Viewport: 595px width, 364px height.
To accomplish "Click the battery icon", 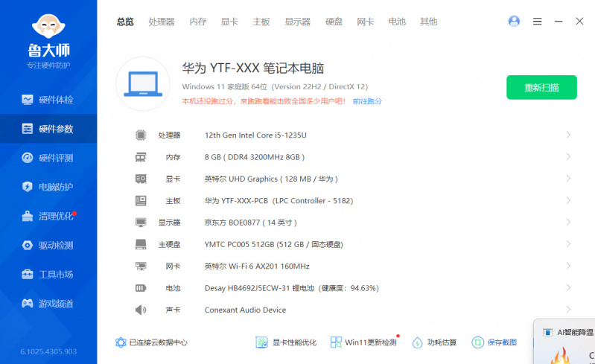I will click(141, 288).
